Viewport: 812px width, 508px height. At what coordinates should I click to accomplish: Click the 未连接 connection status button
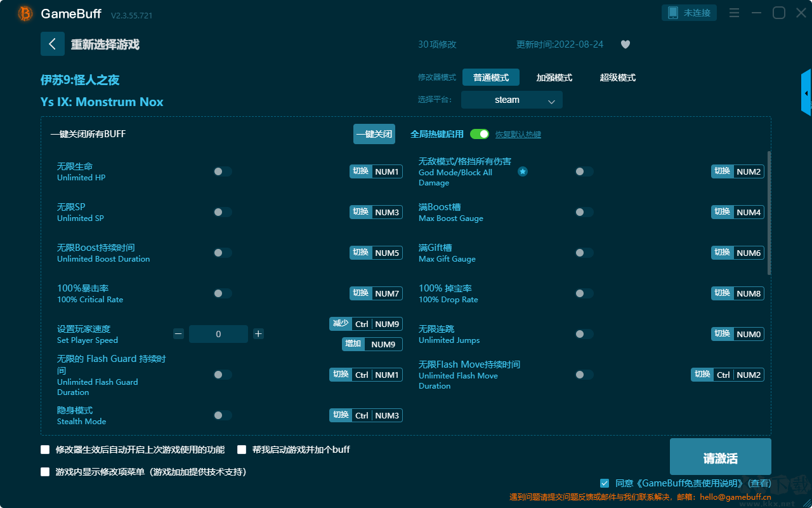(690, 13)
